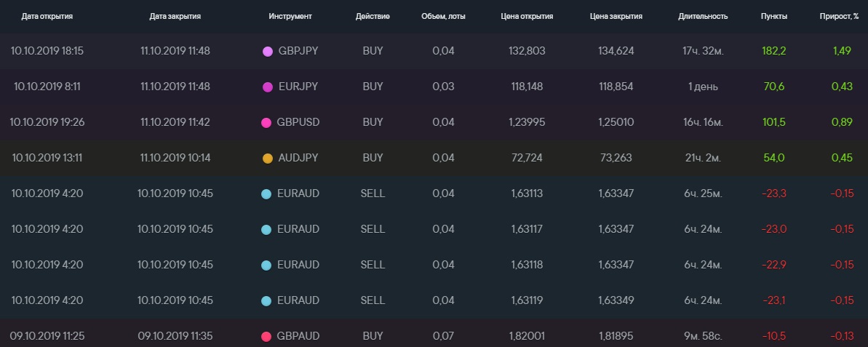The image size is (868, 347).
Task: Sort trades by Прирост, % header
Action: pyautogui.click(x=841, y=16)
